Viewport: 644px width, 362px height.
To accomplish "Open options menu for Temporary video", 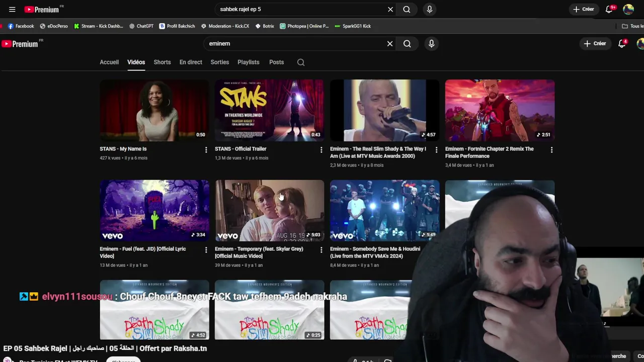I will point(321,250).
